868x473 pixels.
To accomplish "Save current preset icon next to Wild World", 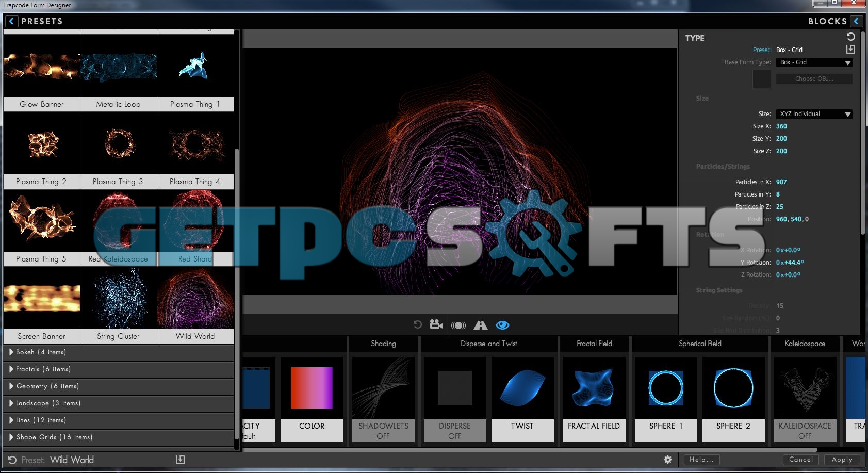I will [x=180, y=460].
